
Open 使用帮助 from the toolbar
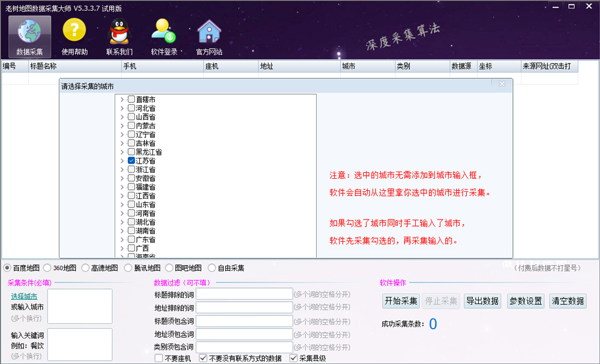click(x=73, y=35)
